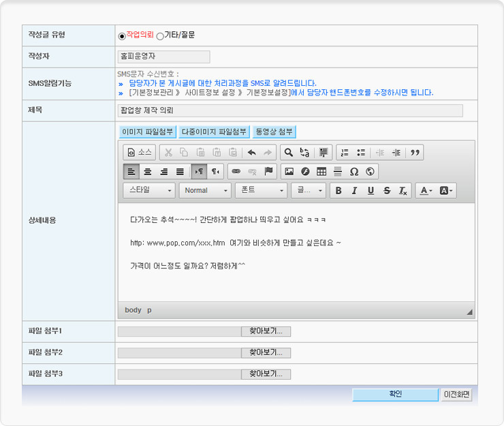This screenshot has height=426, width=504.
Task: Remove link with the unlink icon
Action: click(252, 172)
